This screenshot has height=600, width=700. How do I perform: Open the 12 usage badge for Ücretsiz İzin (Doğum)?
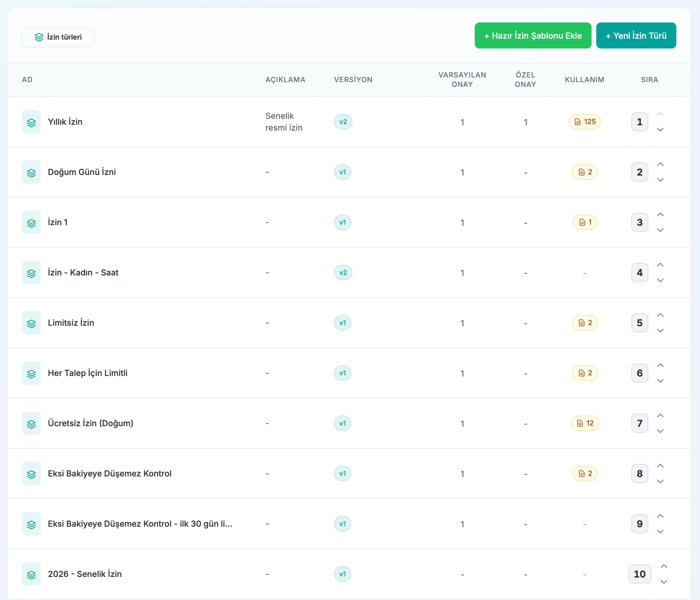tap(584, 423)
